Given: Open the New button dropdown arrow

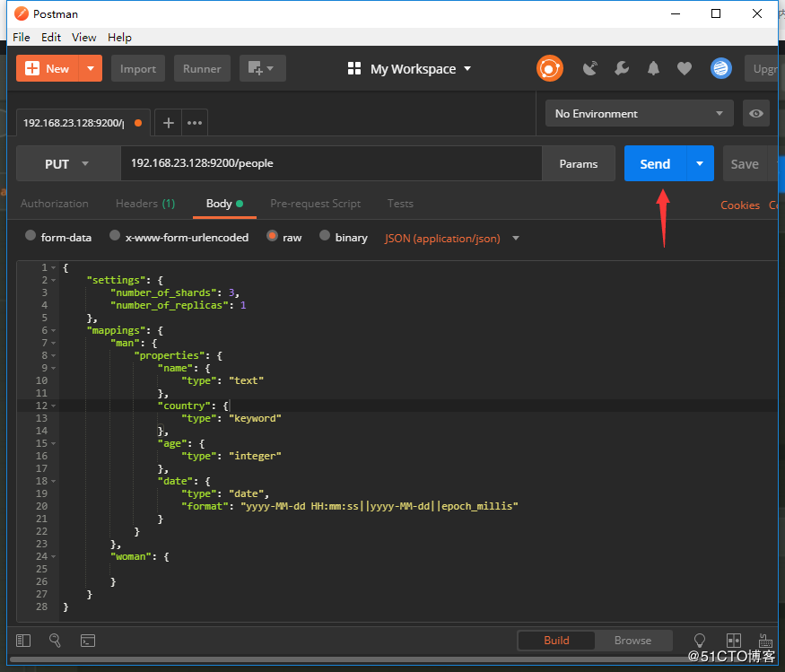Looking at the screenshot, I should point(91,68).
